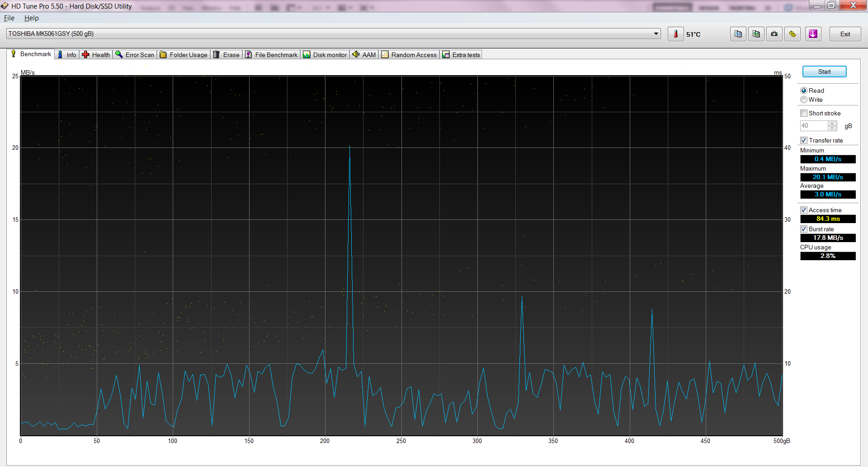Increase the short stroke size spinner
Image resolution: width=868 pixels, height=467 pixels.
tap(832, 123)
